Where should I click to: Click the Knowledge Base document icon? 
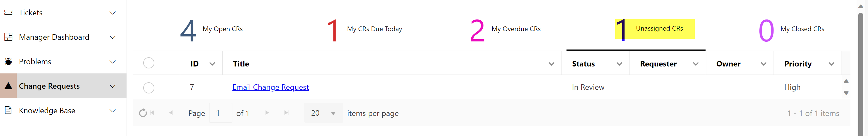point(8,110)
